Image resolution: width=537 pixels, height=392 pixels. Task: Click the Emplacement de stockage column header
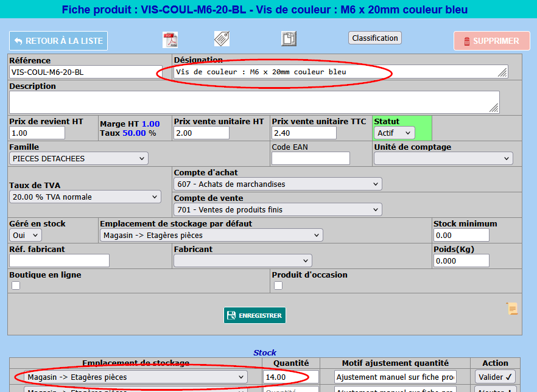(x=136, y=363)
